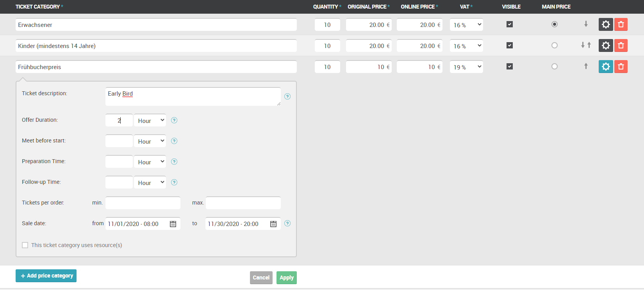644x290 pixels.
Task: Open VAT dropdown for Frühbucherpreis
Action: click(466, 67)
